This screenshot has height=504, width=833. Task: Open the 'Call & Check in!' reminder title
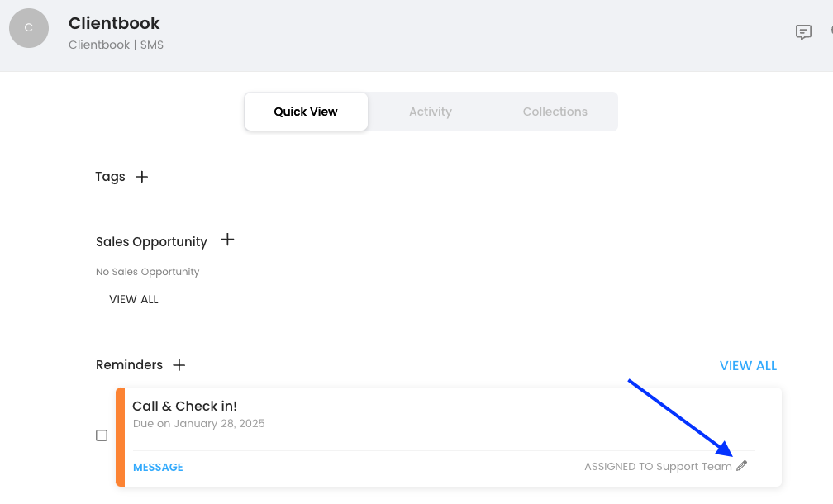(184, 407)
